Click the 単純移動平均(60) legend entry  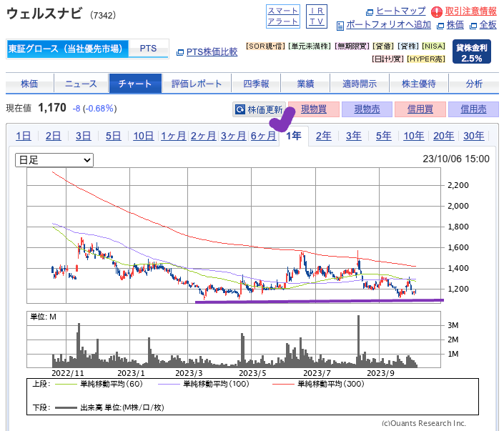99,384
